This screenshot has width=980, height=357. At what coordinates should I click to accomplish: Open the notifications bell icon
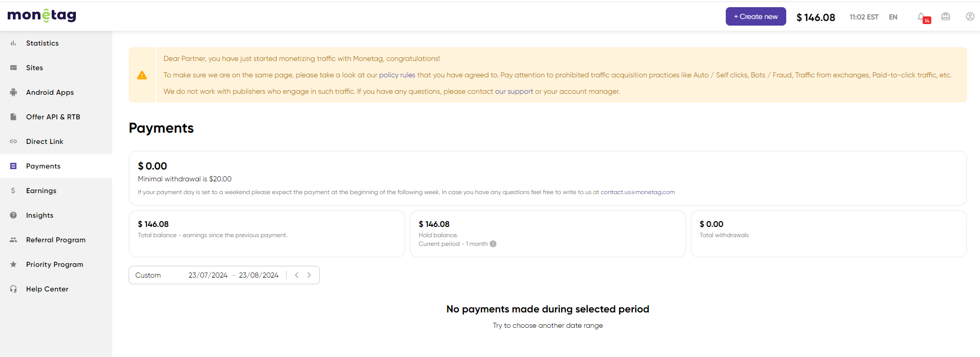coord(922,17)
